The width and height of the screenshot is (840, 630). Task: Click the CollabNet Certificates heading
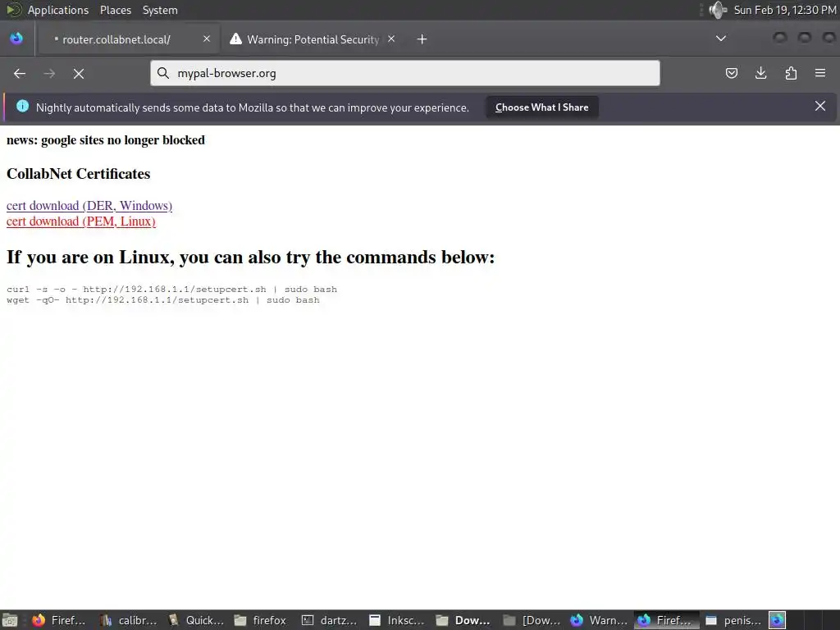tap(78, 174)
